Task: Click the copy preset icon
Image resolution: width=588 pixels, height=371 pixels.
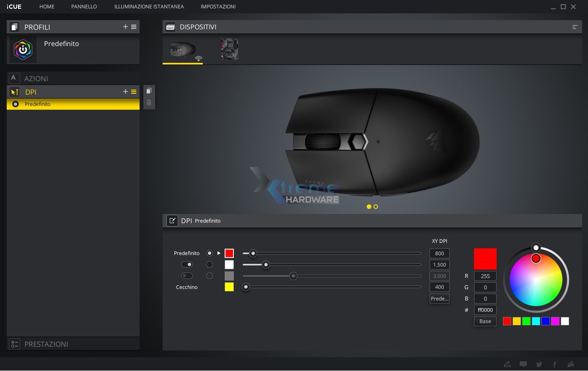Action: (x=149, y=91)
